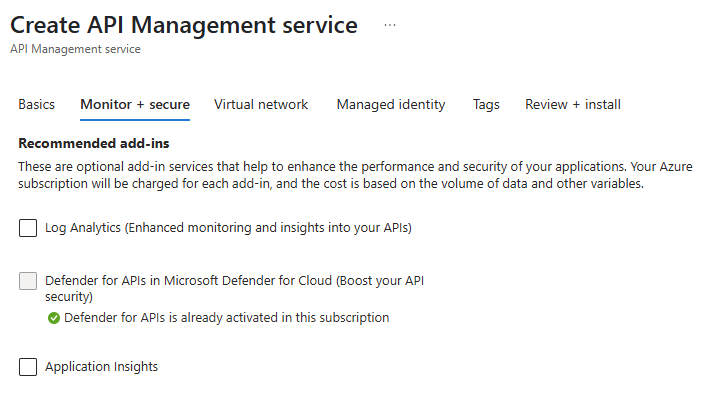Select the Monitor + secure tab
The width and height of the screenshot is (722, 407).
tap(135, 105)
